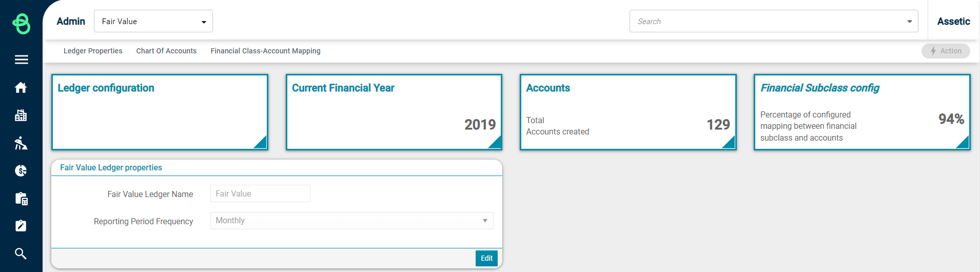Open the Maintenance worker icon

21,143
